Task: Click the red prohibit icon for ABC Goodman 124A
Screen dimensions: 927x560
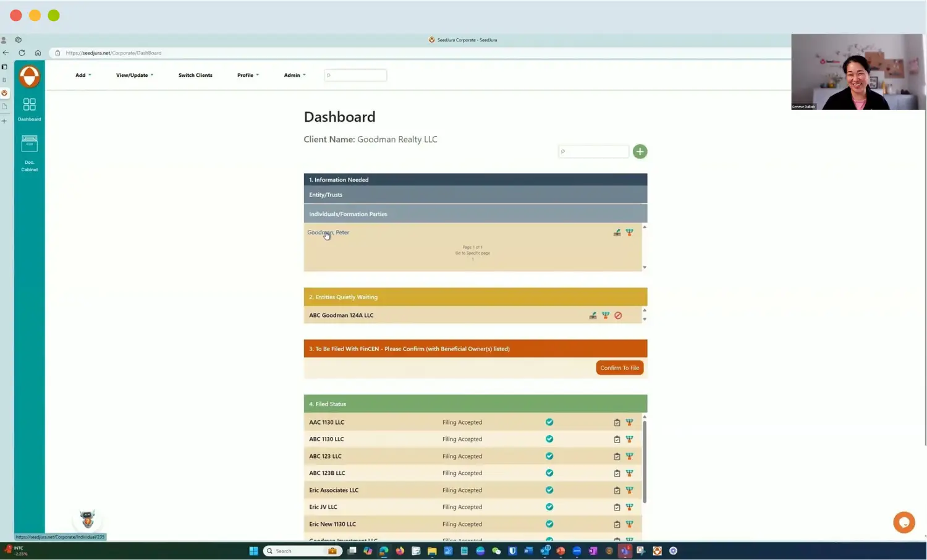Action: pos(618,315)
